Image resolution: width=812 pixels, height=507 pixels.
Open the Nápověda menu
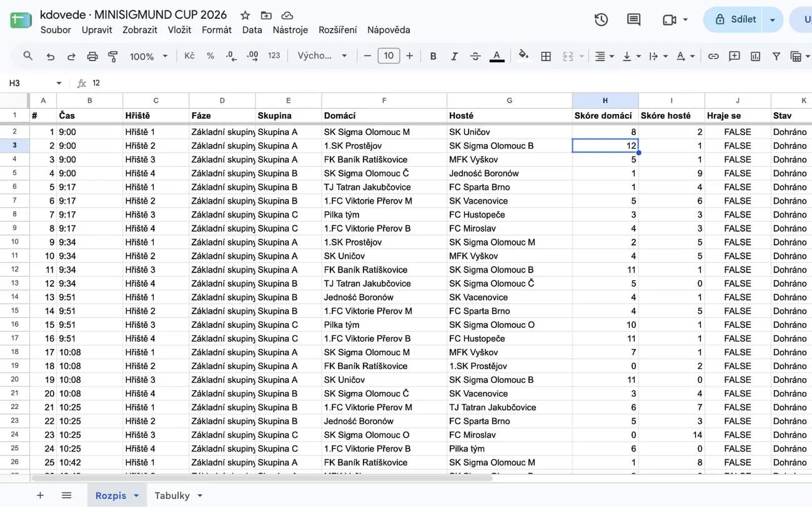pyautogui.click(x=389, y=30)
